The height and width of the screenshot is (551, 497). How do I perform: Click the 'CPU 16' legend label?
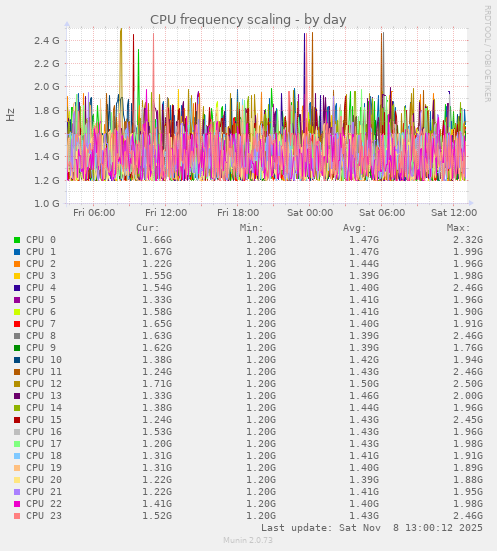pos(44,432)
